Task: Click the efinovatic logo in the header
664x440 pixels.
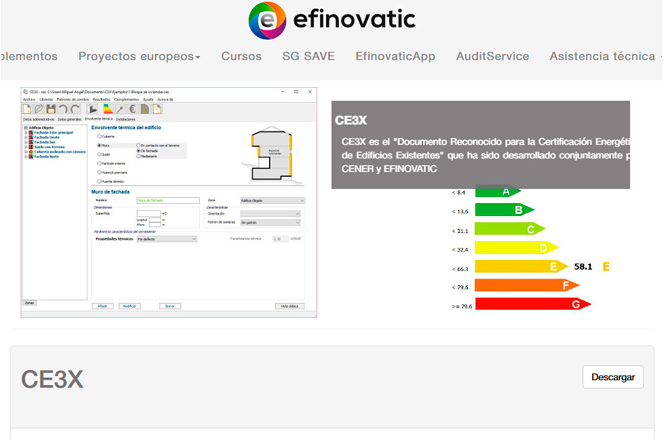Action: 332,20
